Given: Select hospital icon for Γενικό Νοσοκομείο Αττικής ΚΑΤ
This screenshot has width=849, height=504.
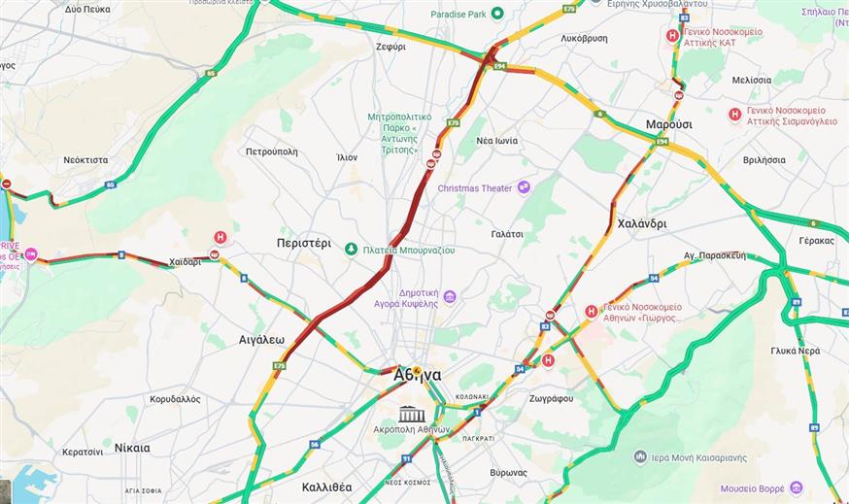Looking at the screenshot, I should 672,36.
